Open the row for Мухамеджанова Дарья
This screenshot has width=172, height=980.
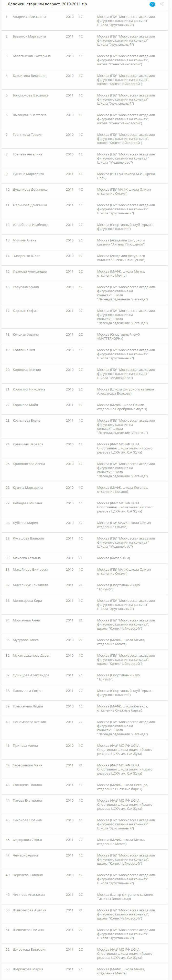(31, 655)
